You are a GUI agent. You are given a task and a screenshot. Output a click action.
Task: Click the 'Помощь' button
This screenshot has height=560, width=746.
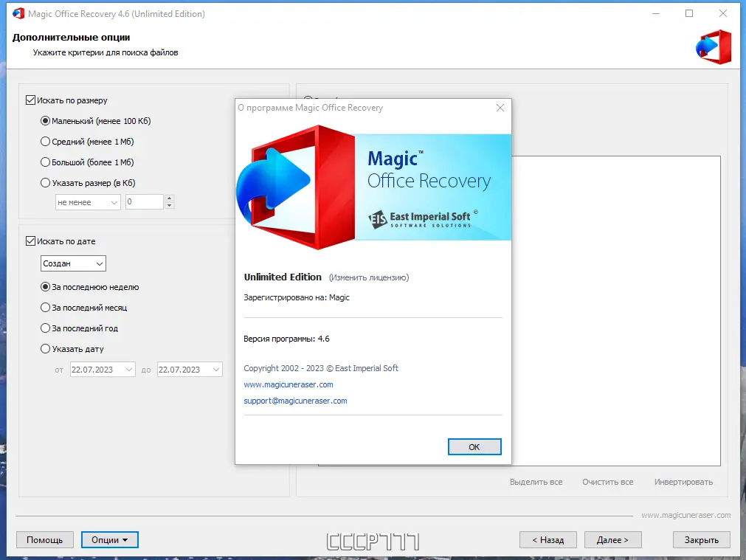click(45, 540)
